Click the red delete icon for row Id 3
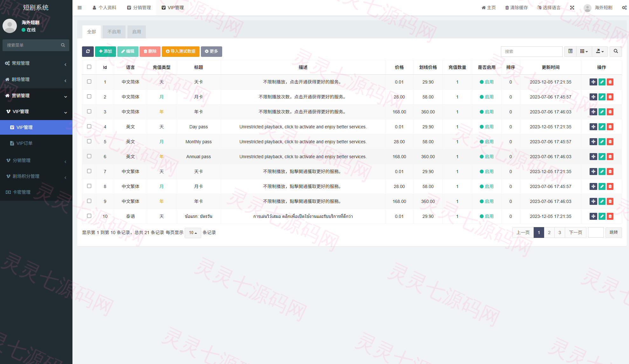 point(610,112)
